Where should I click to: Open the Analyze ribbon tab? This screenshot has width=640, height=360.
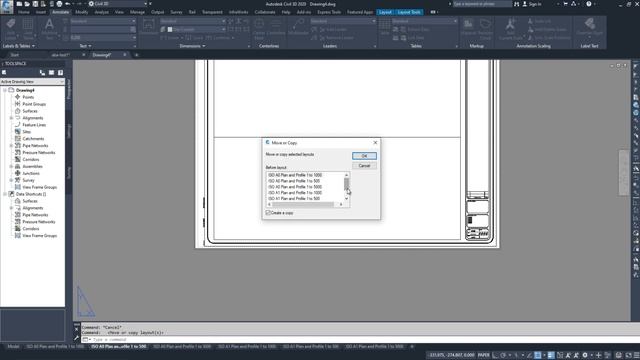(x=102, y=12)
